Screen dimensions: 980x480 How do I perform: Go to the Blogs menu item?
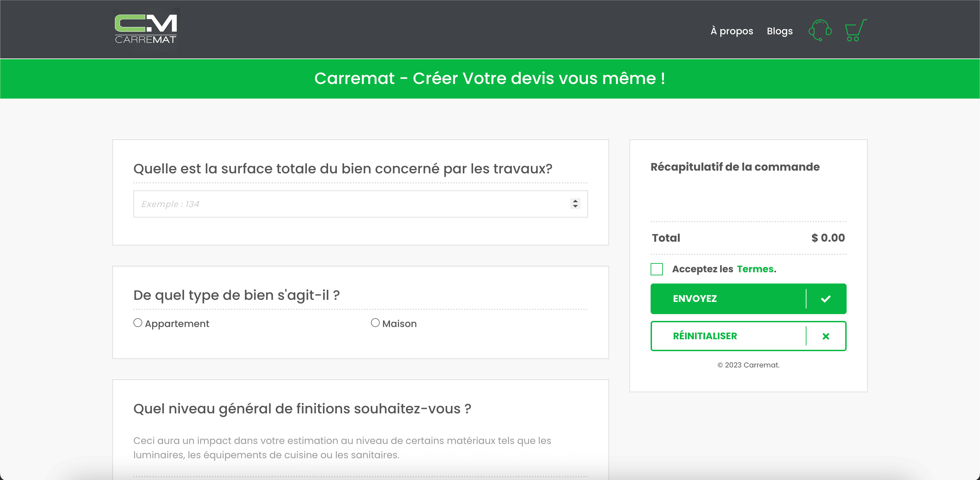click(x=780, y=31)
